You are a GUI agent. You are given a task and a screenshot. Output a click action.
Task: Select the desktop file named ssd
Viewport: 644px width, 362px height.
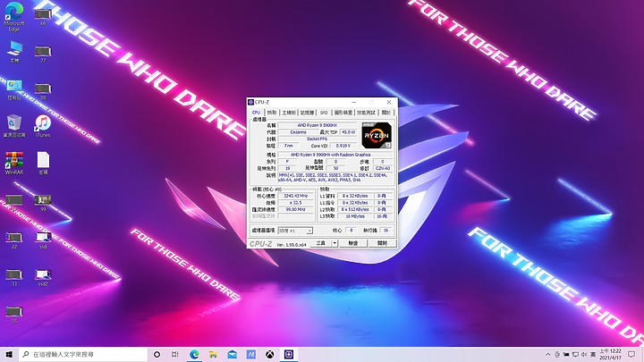(43, 240)
